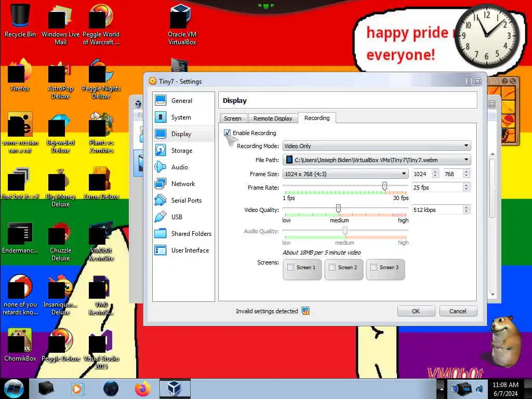Click Frame Rate slider handle

point(384,186)
